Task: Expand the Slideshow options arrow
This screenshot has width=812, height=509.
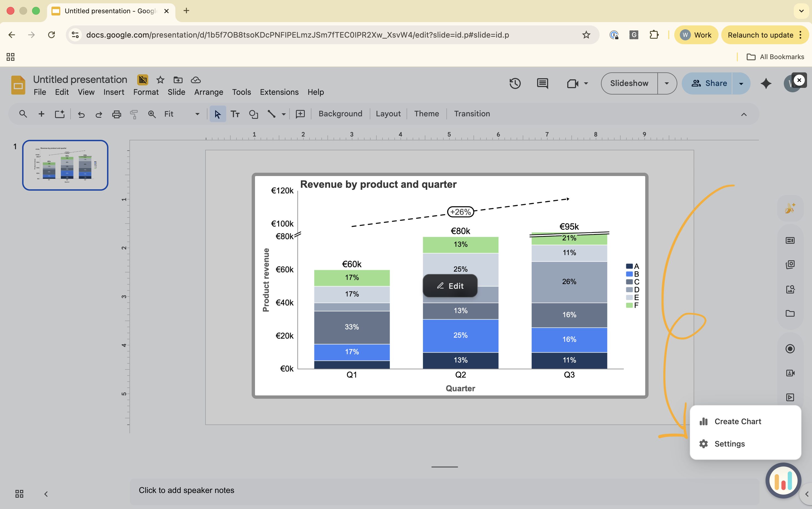Action: click(x=666, y=83)
